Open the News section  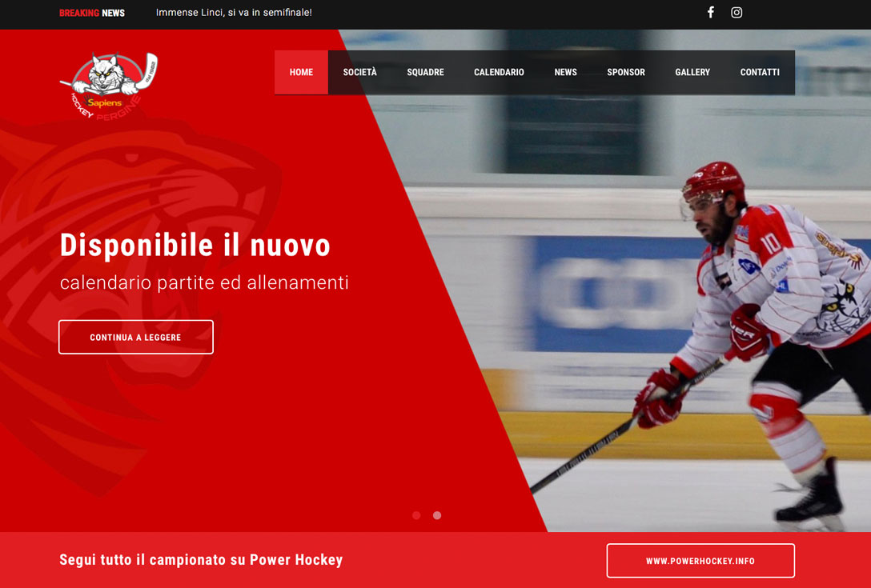tap(565, 72)
